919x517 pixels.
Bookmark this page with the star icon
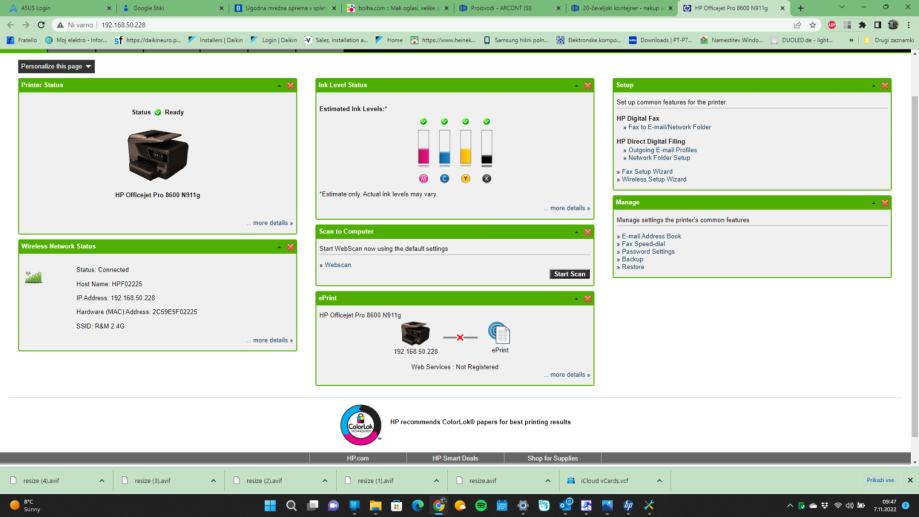812,25
